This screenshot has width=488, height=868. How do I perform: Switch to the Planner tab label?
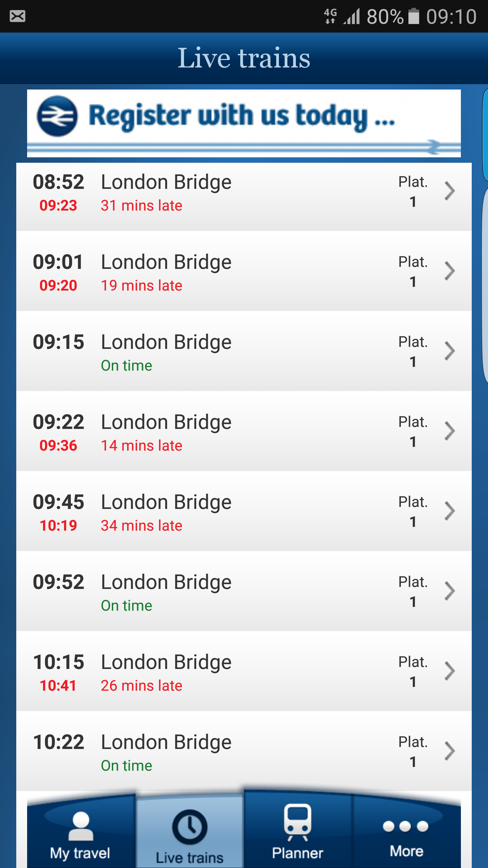298,853
